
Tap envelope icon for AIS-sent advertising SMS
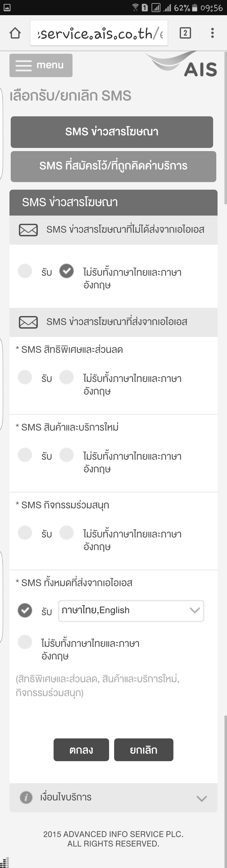click(28, 322)
